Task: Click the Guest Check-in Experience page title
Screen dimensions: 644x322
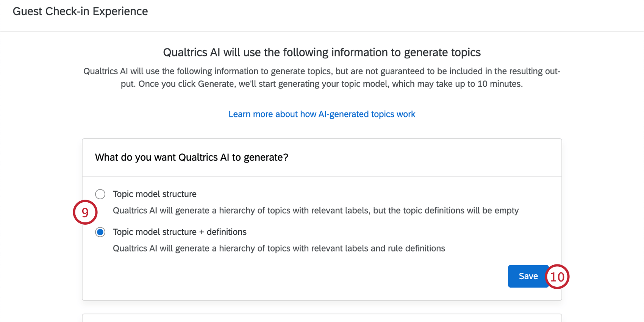Action: pyautogui.click(x=80, y=11)
